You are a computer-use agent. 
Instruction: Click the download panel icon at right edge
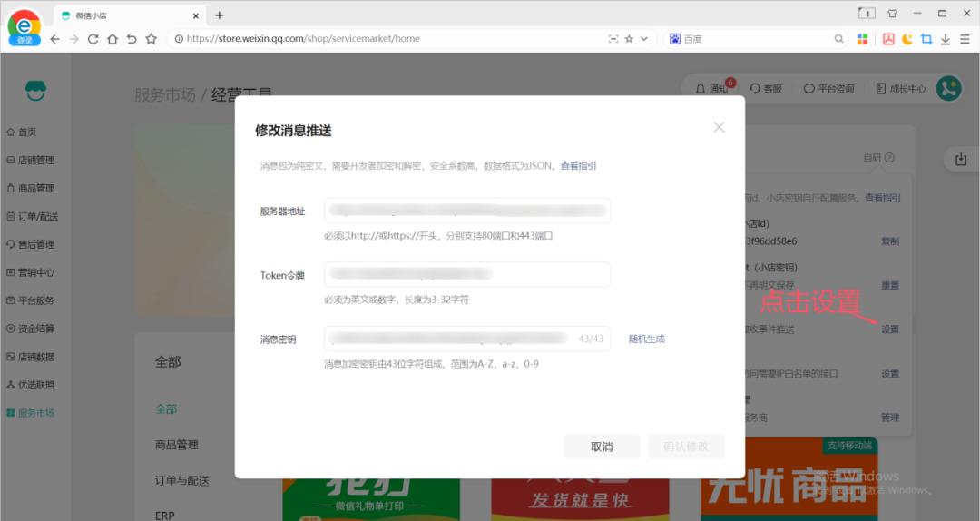[961, 159]
